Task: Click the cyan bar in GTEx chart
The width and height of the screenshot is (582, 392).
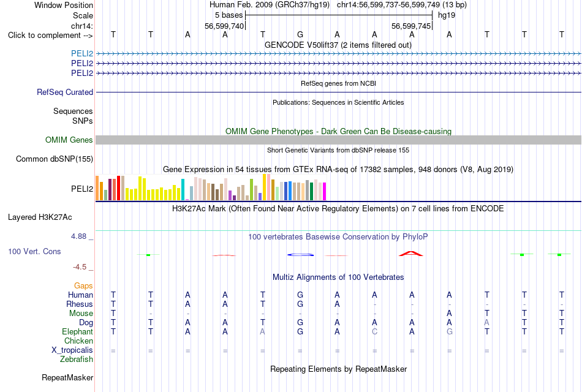Action: pos(183,190)
